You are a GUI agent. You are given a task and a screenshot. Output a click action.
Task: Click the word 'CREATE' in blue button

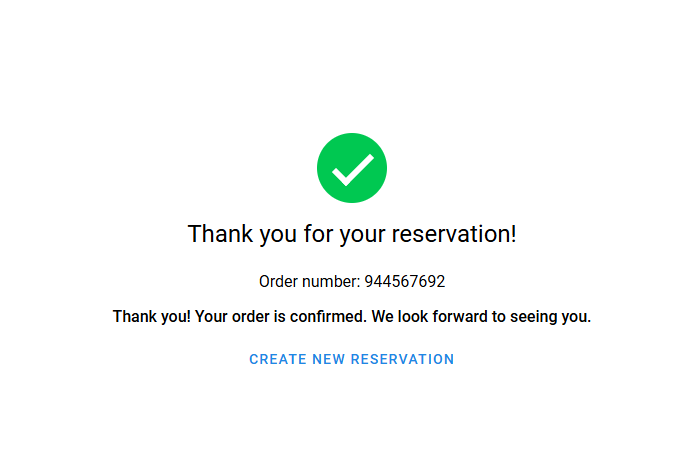[278, 359]
